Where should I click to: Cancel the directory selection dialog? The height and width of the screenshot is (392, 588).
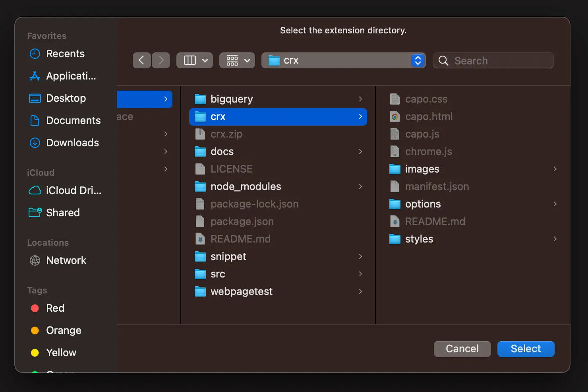pyautogui.click(x=462, y=349)
